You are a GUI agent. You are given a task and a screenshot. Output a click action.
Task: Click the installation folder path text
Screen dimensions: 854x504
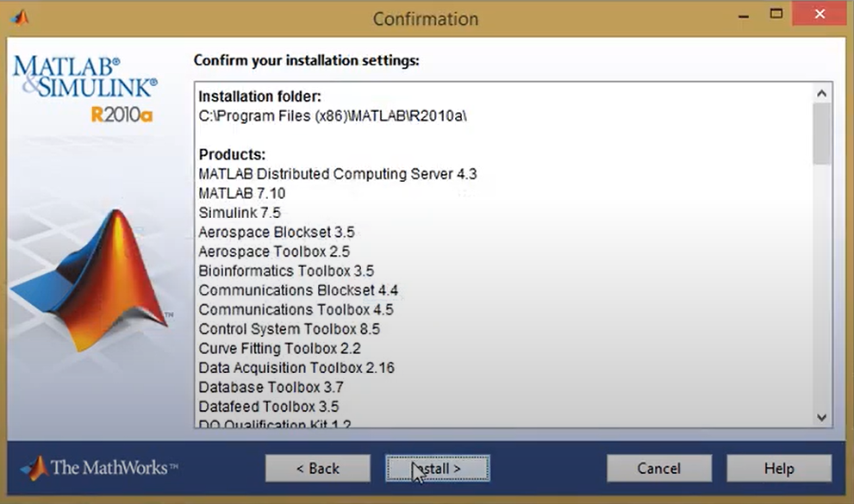[x=333, y=115]
